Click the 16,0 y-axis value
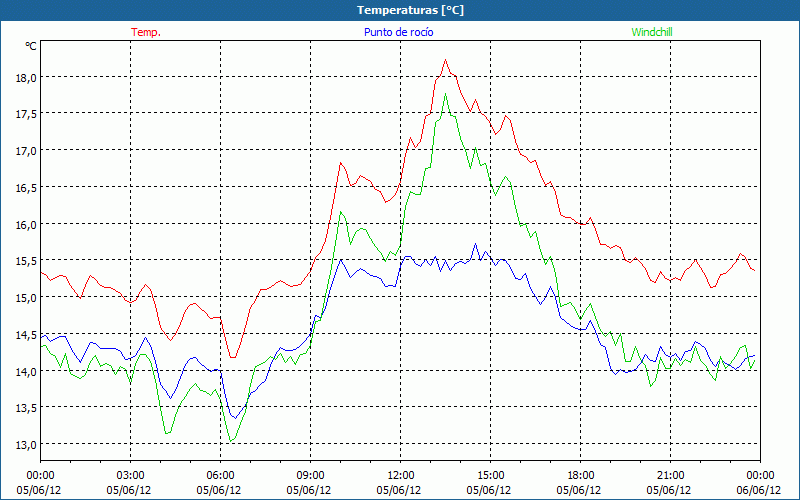Image resolution: width=800 pixels, height=500 pixels. pyautogui.click(x=26, y=224)
